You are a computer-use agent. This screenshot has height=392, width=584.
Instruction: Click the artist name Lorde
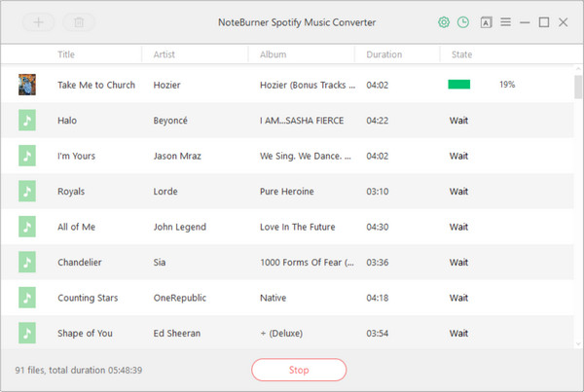(x=165, y=192)
